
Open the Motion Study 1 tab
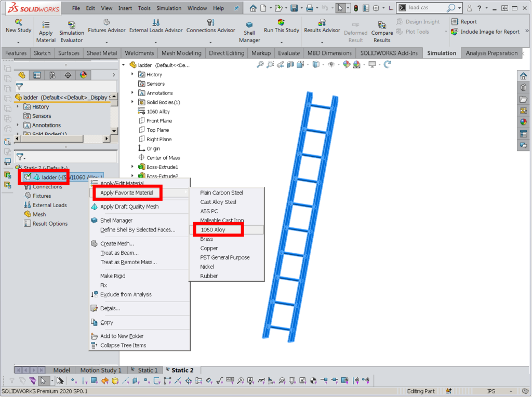pyautogui.click(x=101, y=370)
